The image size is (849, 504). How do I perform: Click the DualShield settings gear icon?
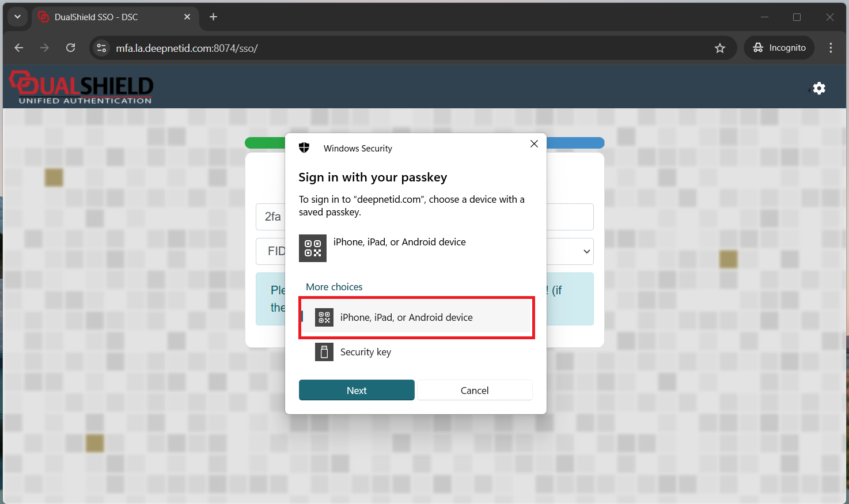(819, 88)
